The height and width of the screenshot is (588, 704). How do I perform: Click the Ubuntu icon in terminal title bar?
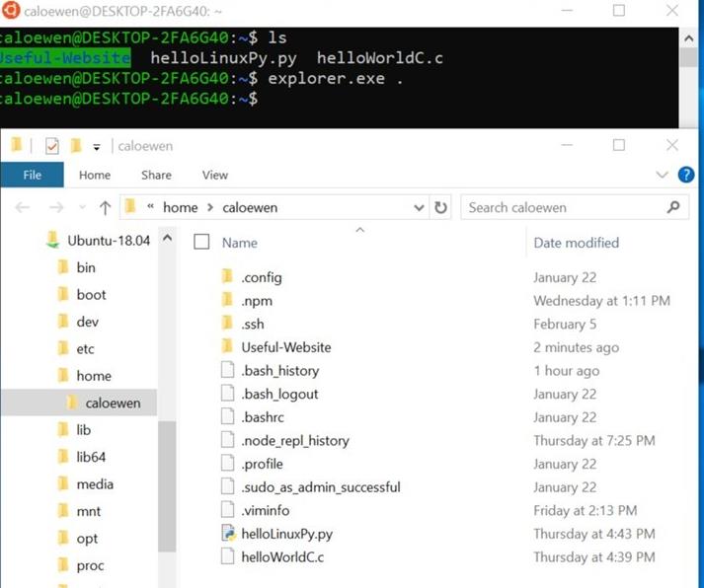click(9, 11)
